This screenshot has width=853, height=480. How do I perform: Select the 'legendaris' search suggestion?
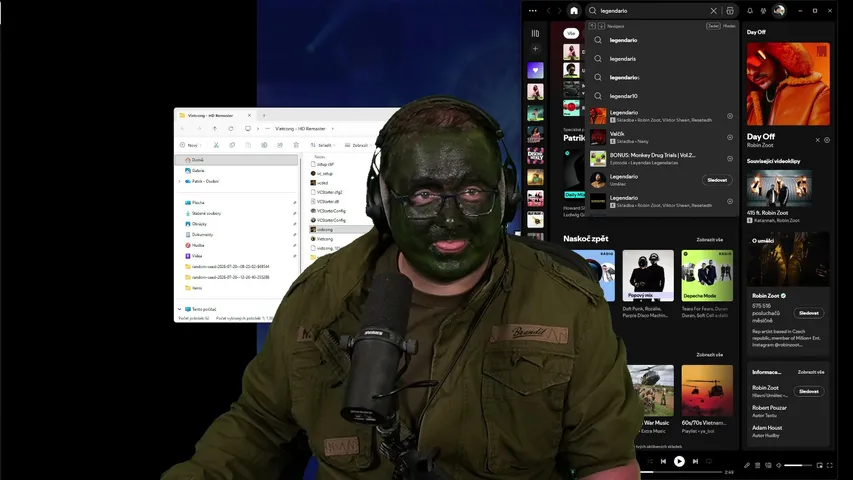(x=662, y=59)
